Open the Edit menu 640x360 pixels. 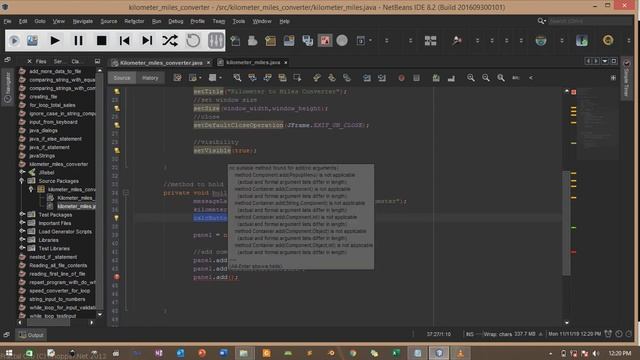click(x=23, y=21)
